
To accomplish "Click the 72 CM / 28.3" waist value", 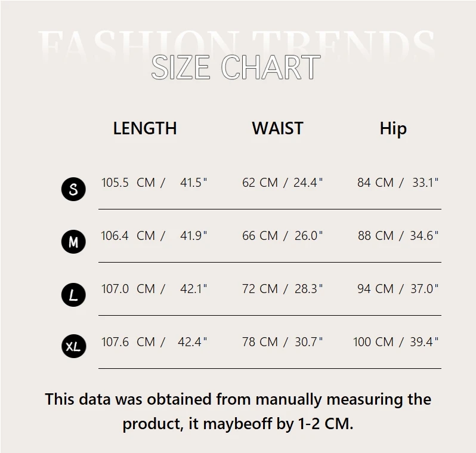I will pos(282,289).
